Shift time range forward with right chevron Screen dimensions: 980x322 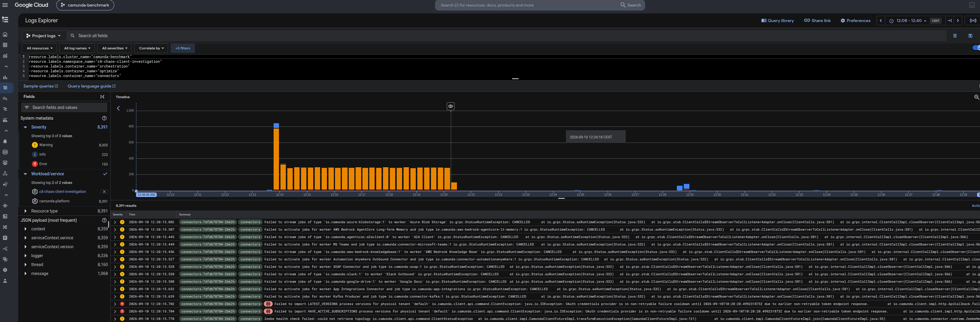pyautogui.click(x=958, y=21)
